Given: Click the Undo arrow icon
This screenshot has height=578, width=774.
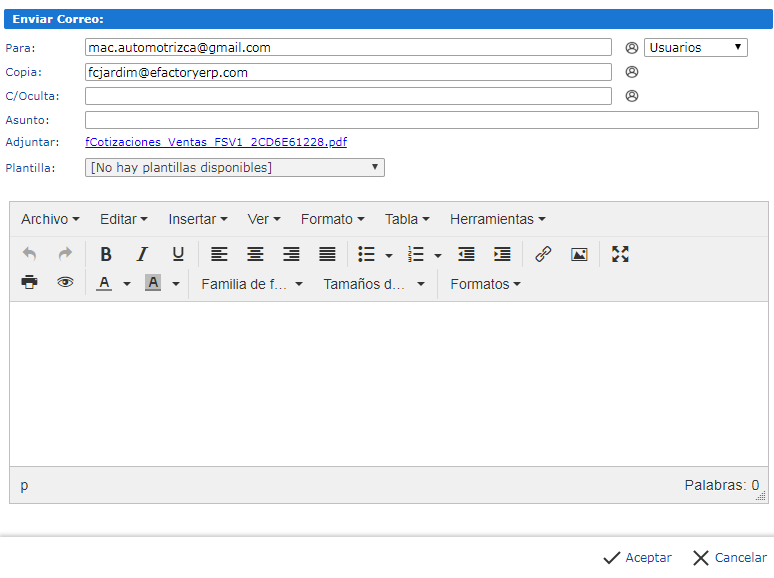Looking at the screenshot, I should click(x=30, y=254).
